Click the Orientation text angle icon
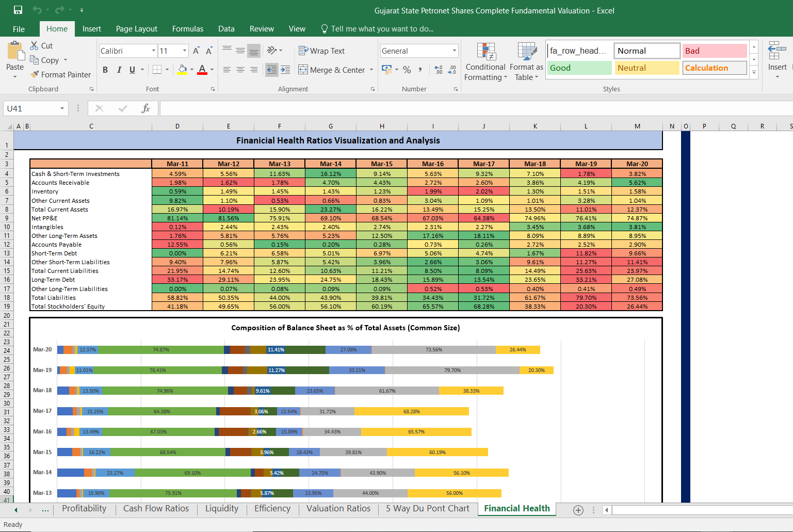The width and height of the screenshot is (793, 532). point(272,50)
